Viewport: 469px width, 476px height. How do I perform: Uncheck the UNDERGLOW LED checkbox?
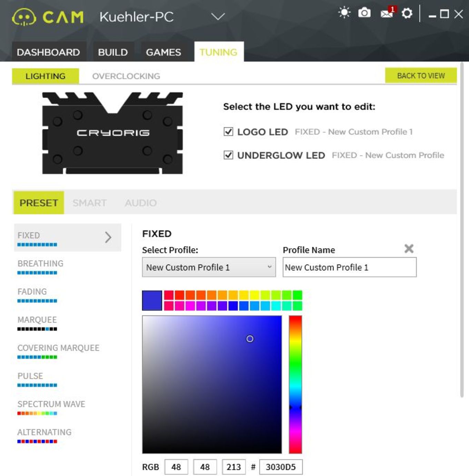coord(228,155)
